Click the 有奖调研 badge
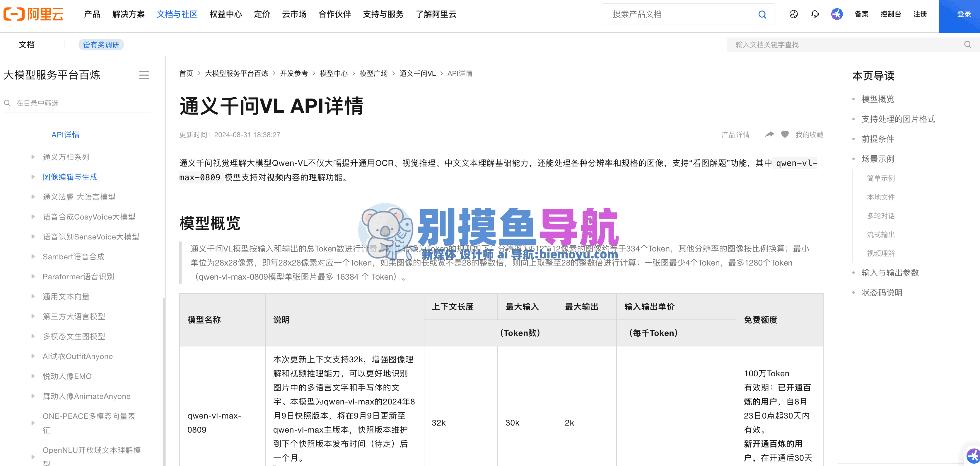This screenshot has width=980, height=466. 101,45
